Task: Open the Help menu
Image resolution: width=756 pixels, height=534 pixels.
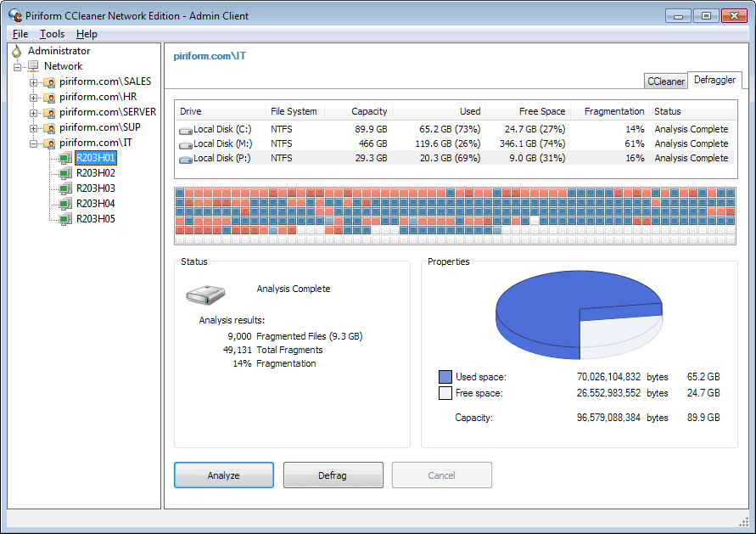Action: (x=87, y=34)
